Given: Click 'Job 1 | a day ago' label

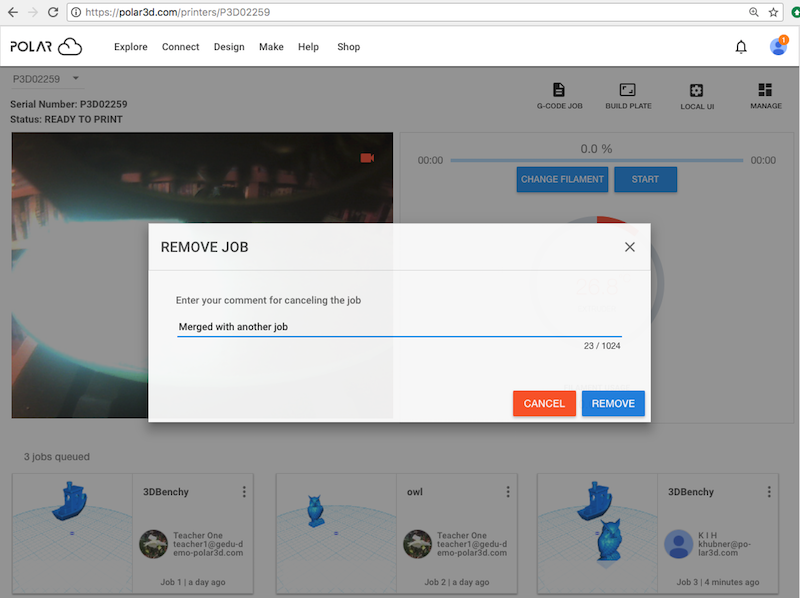Looking at the screenshot, I should click(193, 582).
